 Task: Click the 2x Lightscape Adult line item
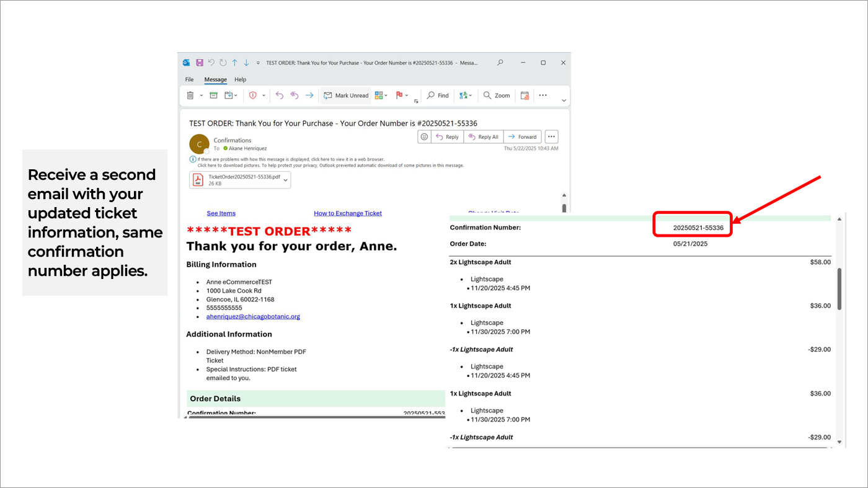480,262
